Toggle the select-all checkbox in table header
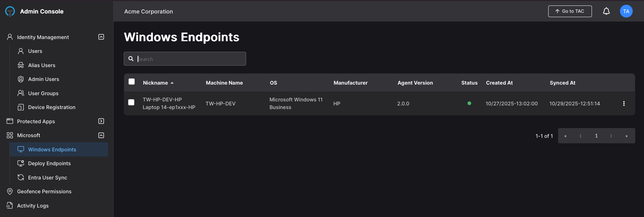This screenshot has height=217, width=644. point(132,82)
